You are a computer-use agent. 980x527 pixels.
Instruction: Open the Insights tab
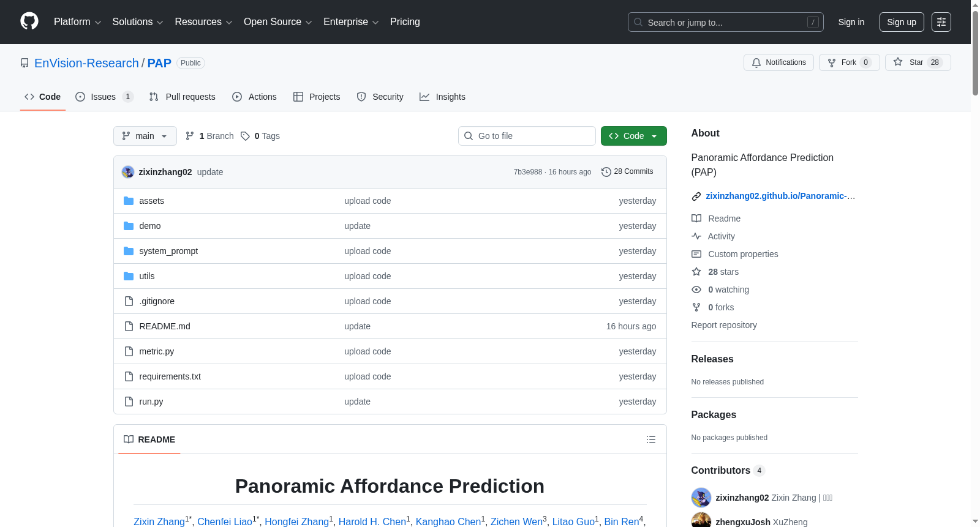[x=442, y=97]
